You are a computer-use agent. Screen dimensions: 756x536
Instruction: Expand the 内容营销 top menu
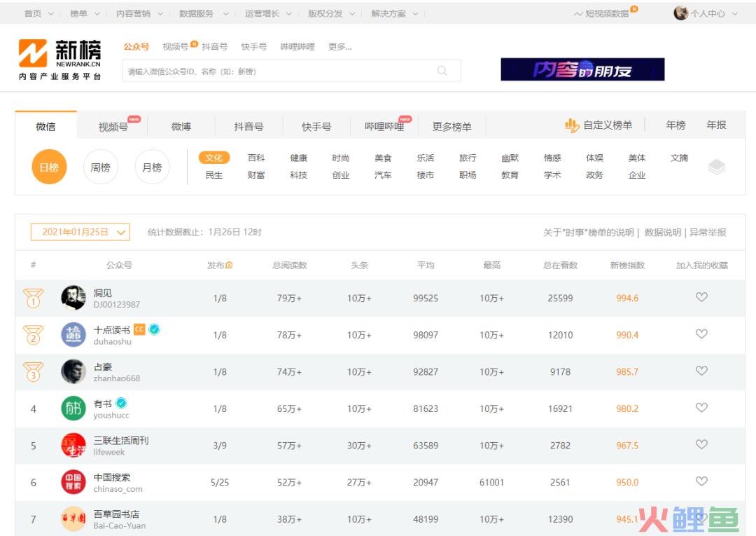click(139, 13)
